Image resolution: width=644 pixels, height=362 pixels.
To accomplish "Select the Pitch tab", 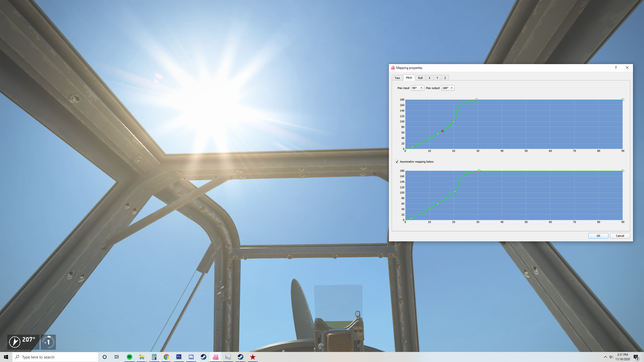I will (x=409, y=77).
